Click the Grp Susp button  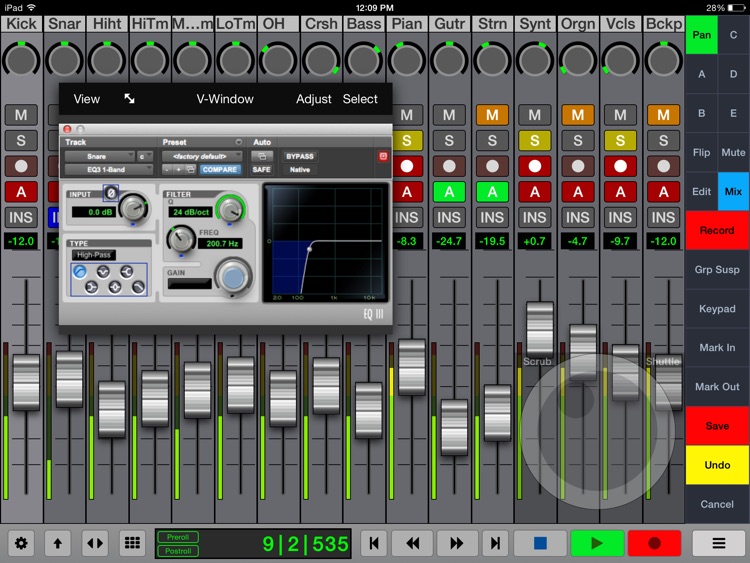point(717,269)
